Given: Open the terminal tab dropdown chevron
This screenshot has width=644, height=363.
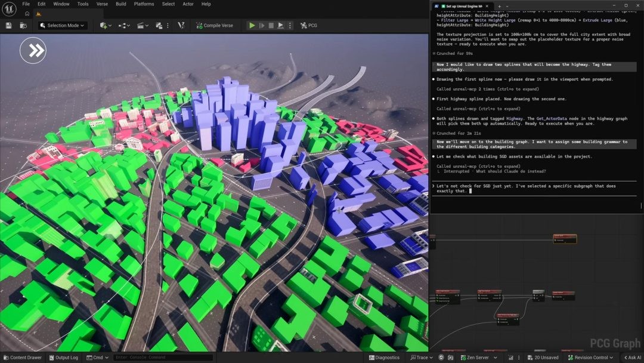Looking at the screenshot, I should pos(507,6).
